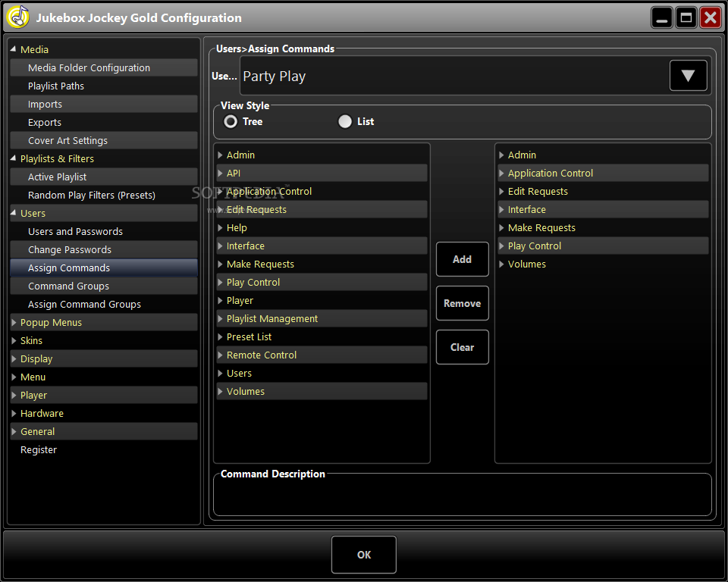Expand the Player section in sidebar
This screenshot has width=728, height=582.
pos(14,396)
